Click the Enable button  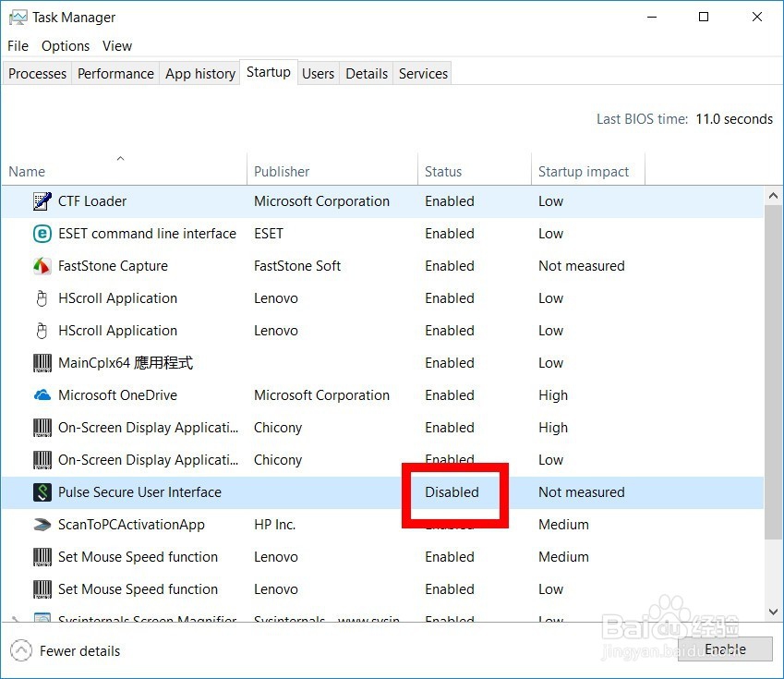coord(725,649)
